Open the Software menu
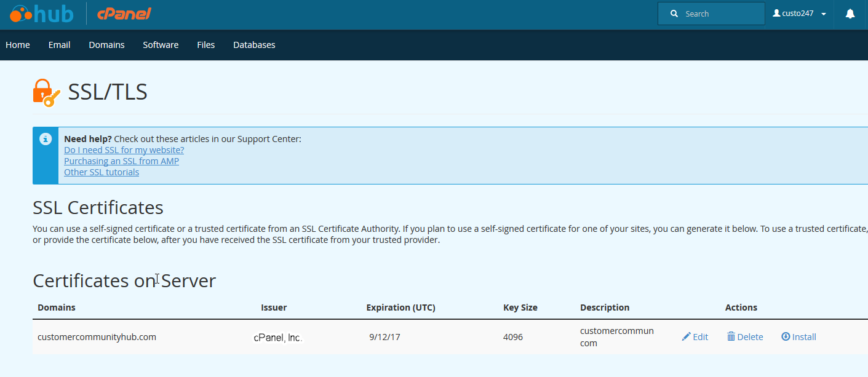 [161, 45]
